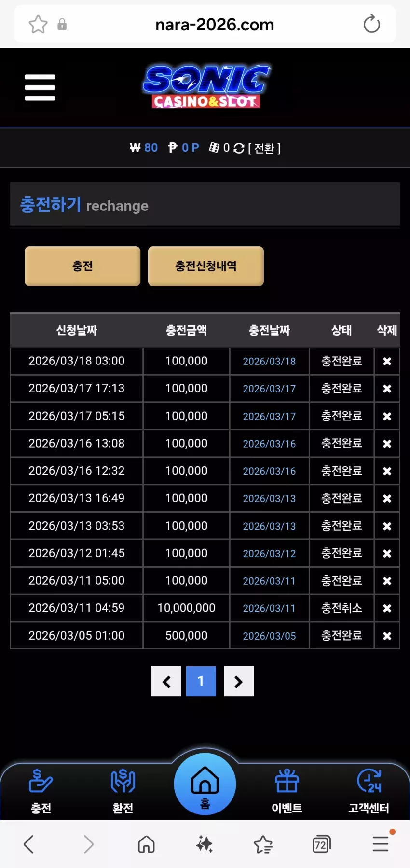Delete the cancelled 10,000,000 deposit entry
The width and height of the screenshot is (410, 868).
point(387,608)
